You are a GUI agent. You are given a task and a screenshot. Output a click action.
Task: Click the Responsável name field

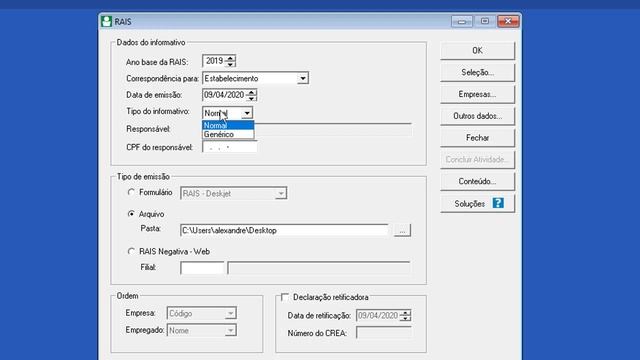coord(333,129)
